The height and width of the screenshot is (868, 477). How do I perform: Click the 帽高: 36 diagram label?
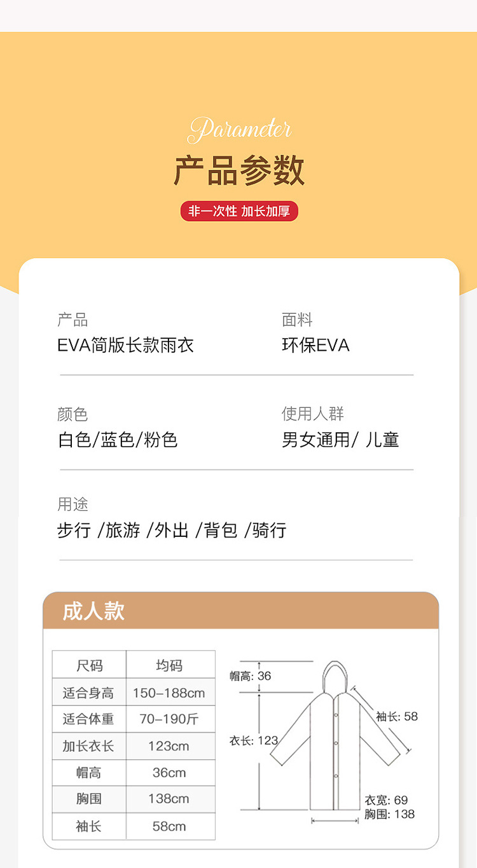click(251, 676)
